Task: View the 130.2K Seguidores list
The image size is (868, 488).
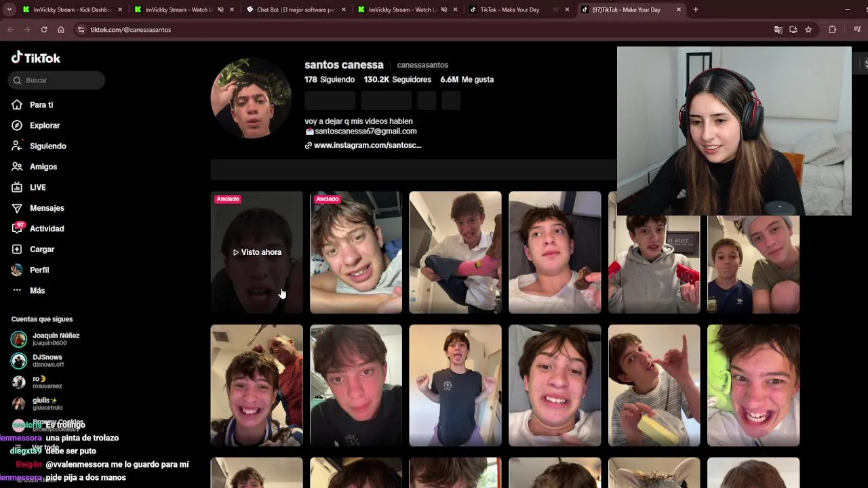Action: 397,79
